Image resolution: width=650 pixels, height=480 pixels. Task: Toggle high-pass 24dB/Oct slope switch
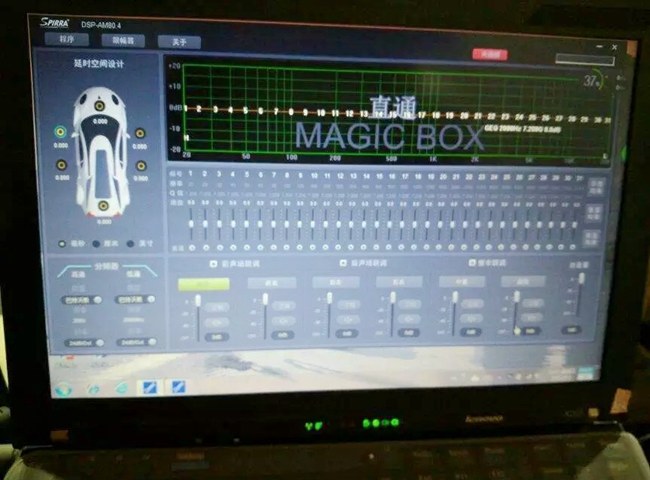pos(84,343)
